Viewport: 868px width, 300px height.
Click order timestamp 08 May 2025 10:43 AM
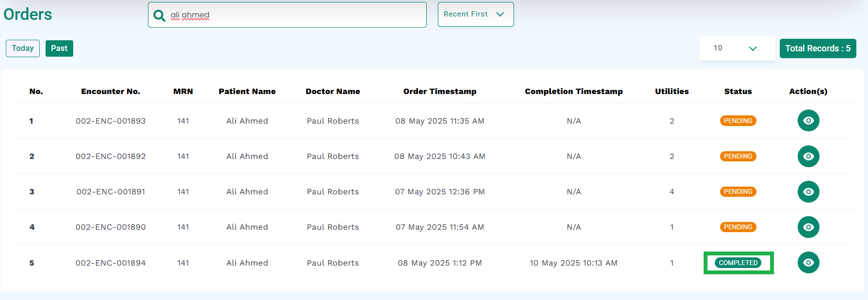coord(440,156)
